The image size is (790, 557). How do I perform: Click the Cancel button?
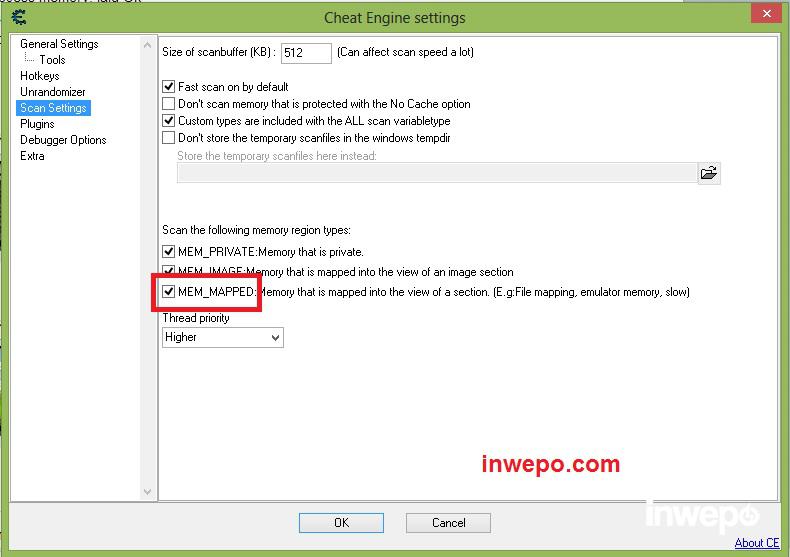[x=448, y=523]
